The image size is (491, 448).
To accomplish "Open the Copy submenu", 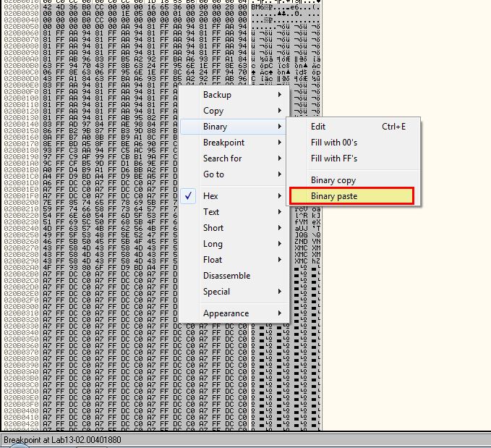I will pos(234,111).
